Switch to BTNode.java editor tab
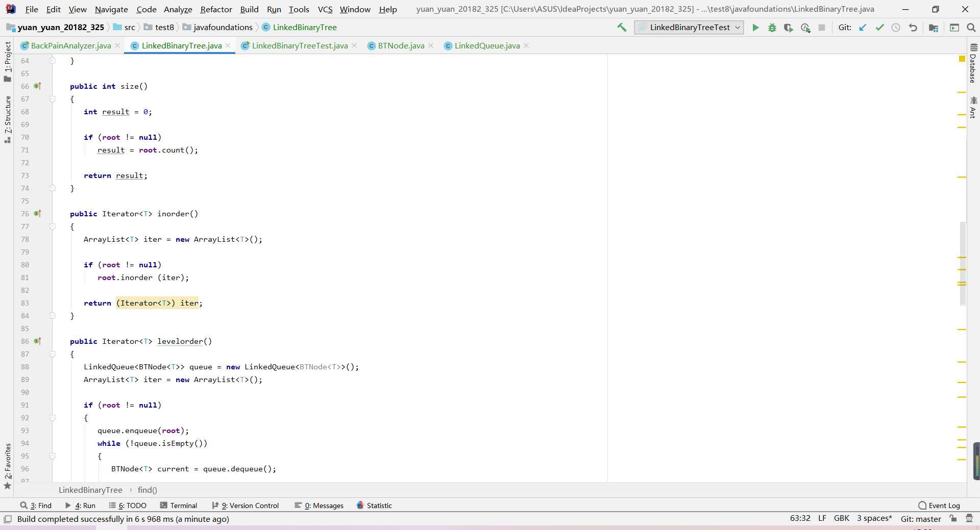 [401, 45]
